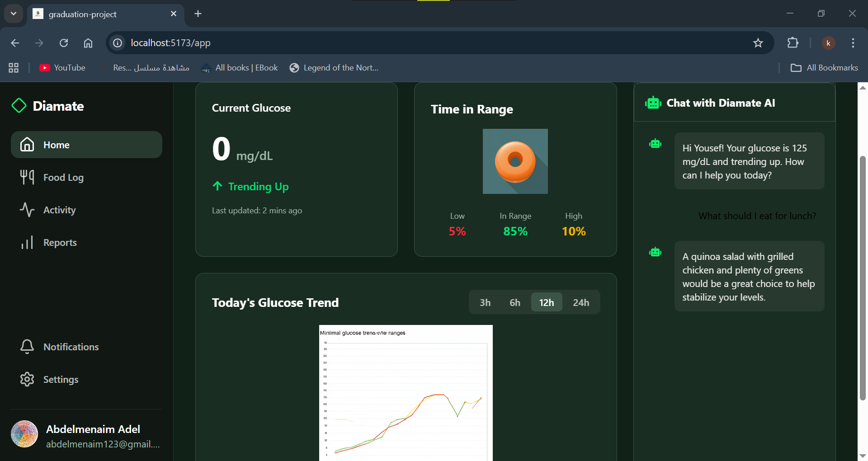
Task: Open the All Bookmarks folder
Action: (824, 68)
